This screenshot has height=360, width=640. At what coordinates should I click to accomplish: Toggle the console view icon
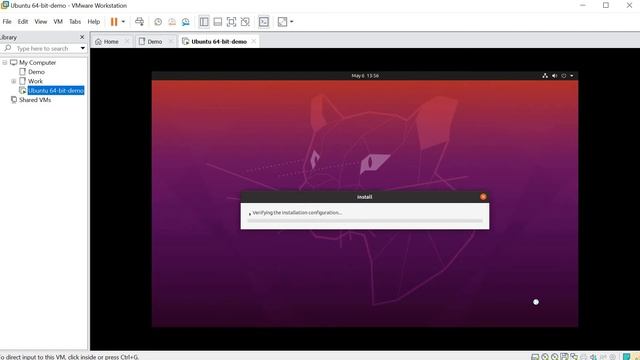[x=264, y=22]
